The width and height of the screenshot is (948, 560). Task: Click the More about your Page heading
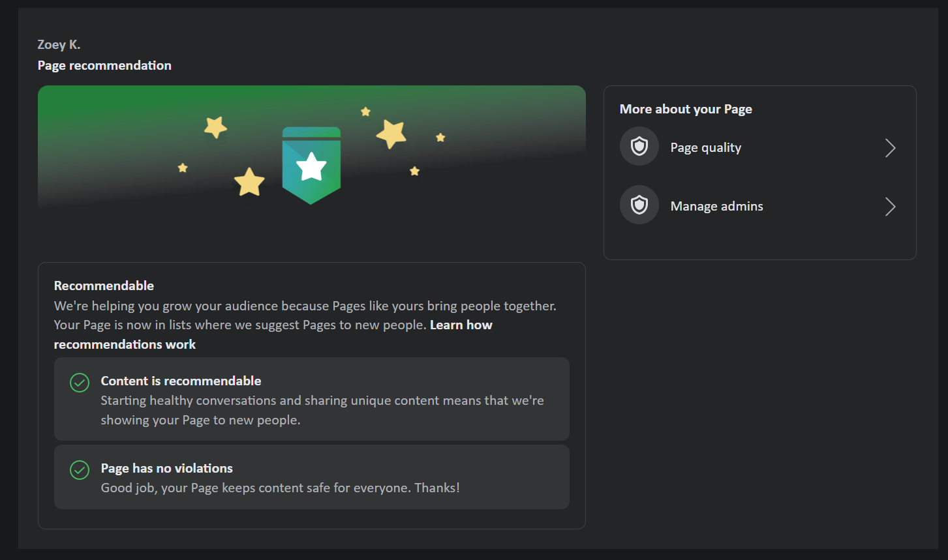(x=686, y=109)
